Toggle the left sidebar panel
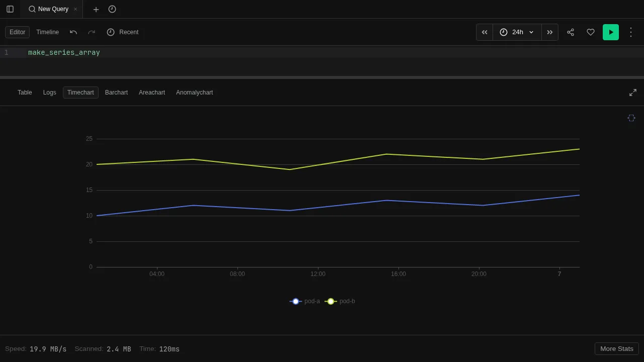 pos(10,9)
